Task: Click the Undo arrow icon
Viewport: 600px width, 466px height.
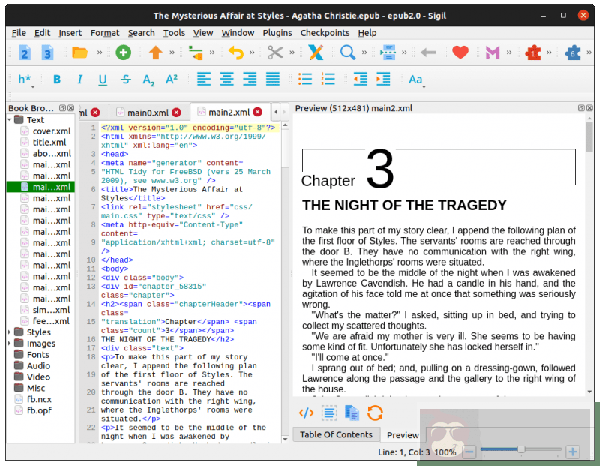Action: tap(236, 52)
